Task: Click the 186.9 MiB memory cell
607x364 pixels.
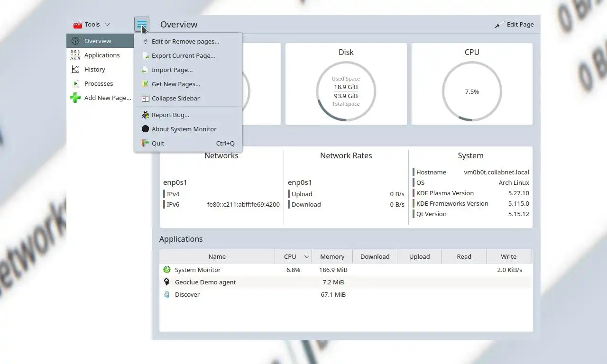Action: [333, 270]
